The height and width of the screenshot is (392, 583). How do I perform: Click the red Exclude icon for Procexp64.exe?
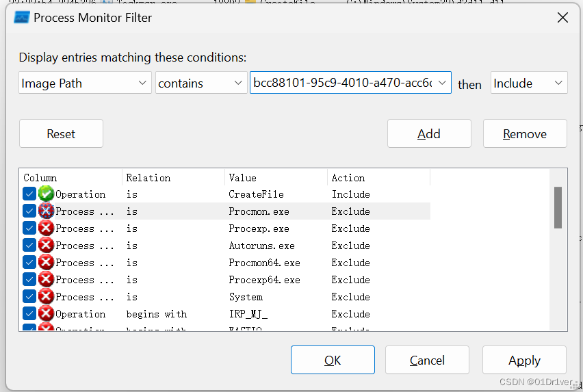pyautogui.click(x=46, y=280)
